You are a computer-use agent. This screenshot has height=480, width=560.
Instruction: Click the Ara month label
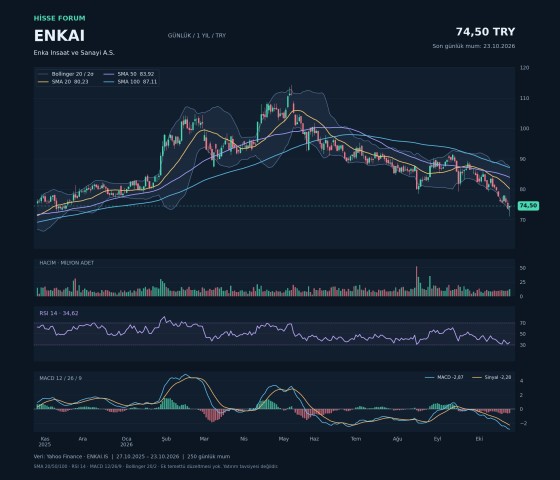tap(82, 439)
